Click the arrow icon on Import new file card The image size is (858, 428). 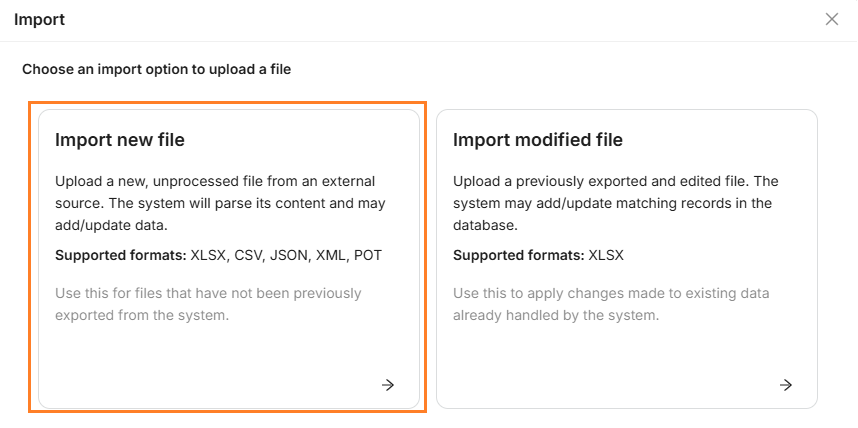(388, 384)
